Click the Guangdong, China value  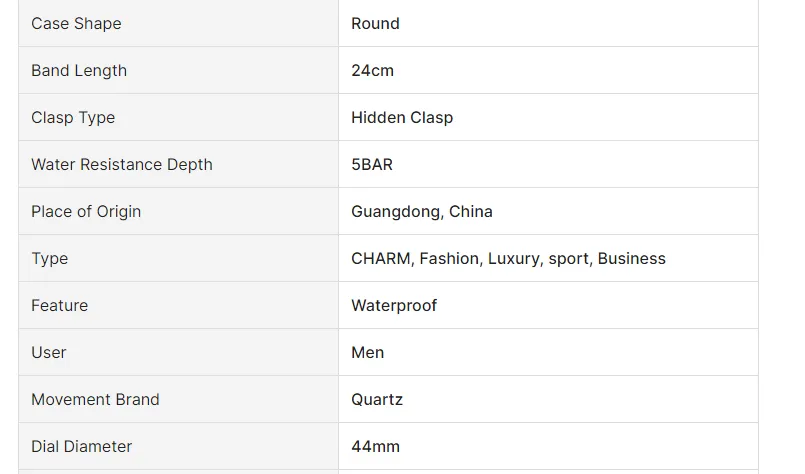(x=422, y=211)
